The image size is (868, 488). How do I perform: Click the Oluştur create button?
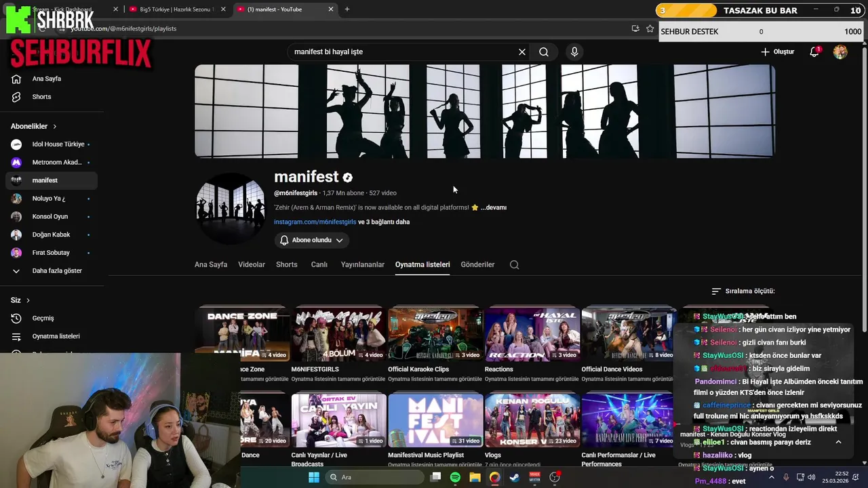[777, 52]
